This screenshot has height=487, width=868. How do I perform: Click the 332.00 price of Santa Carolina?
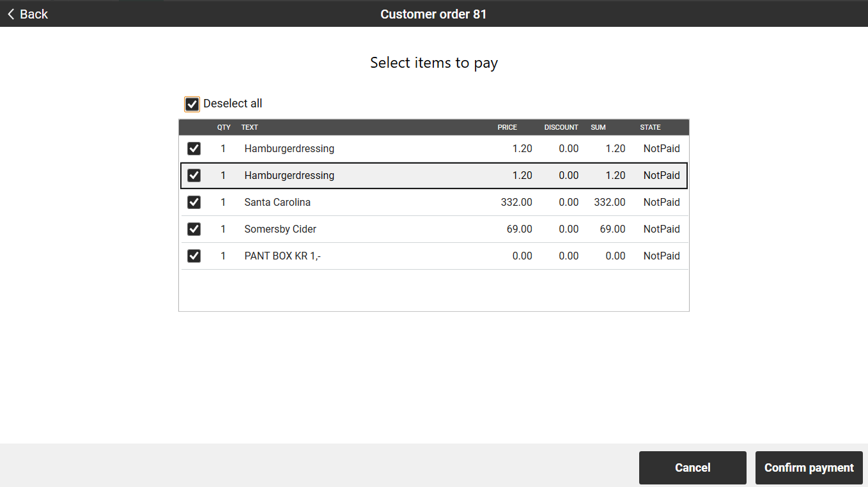pyautogui.click(x=516, y=203)
